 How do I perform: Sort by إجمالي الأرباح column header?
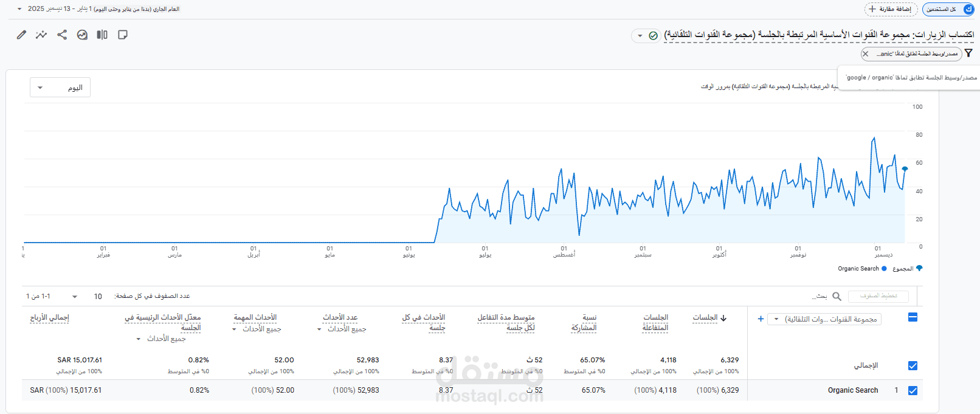point(49,317)
